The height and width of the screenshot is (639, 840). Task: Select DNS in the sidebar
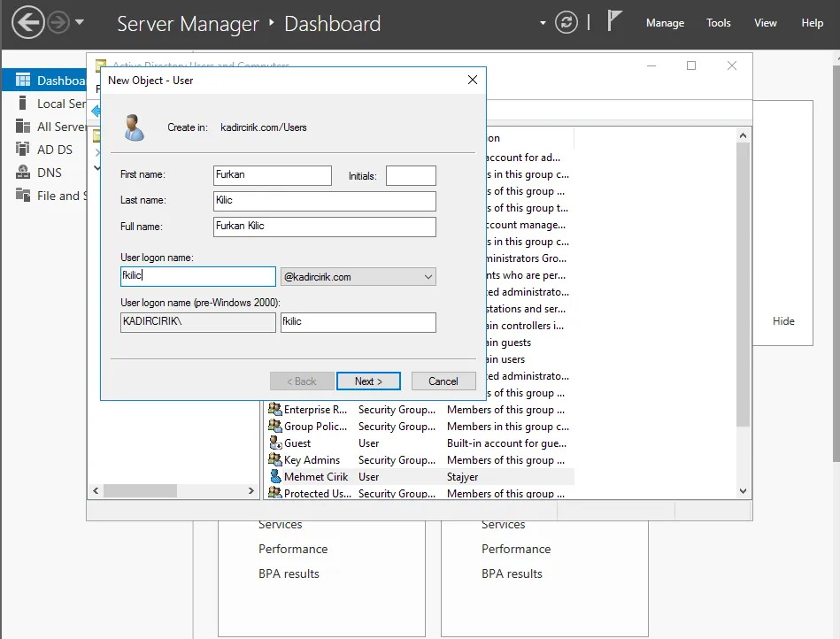[44, 173]
